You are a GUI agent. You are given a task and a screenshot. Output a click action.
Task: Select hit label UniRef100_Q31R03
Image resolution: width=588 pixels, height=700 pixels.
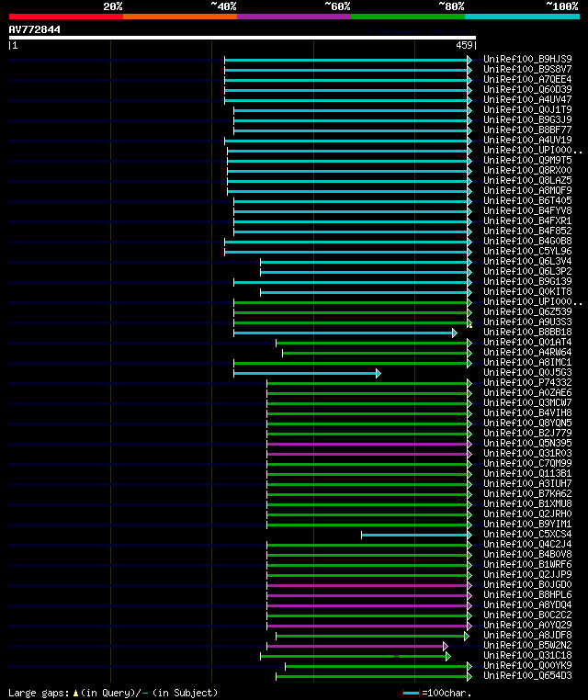tap(527, 453)
